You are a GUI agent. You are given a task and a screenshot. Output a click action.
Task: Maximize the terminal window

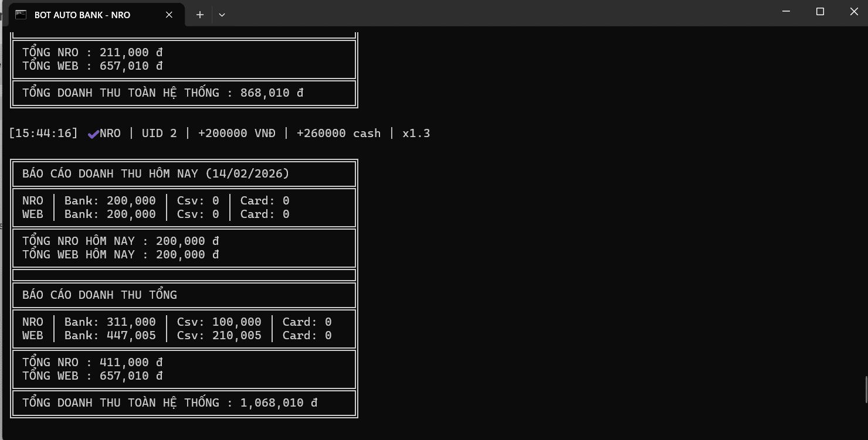820,12
